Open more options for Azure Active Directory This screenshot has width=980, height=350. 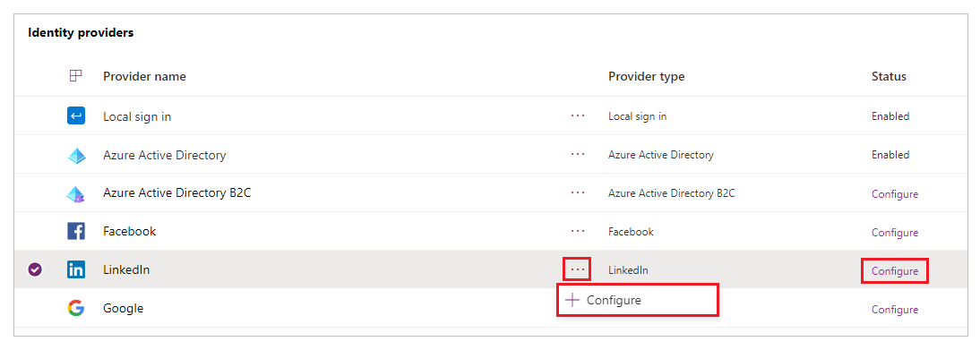(x=578, y=154)
